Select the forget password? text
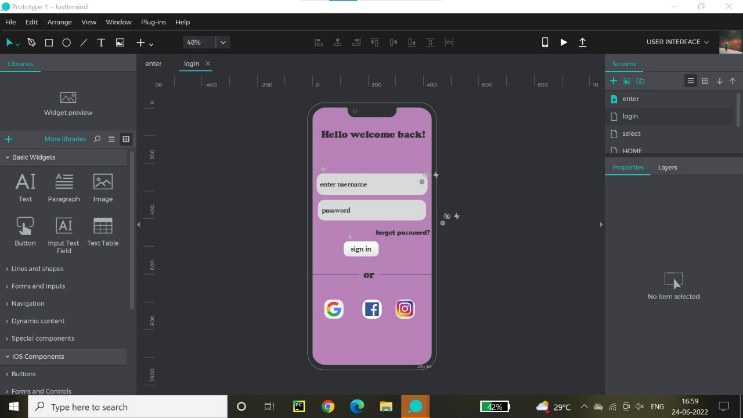This screenshot has height=418, width=743. tap(402, 233)
